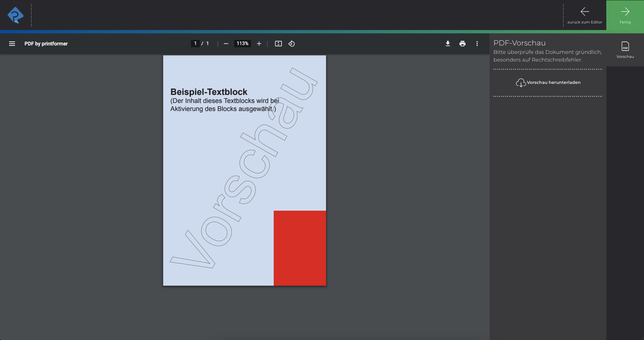644x340 pixels.
Task: Click the red rectangle on the page
Action: click(300, 248)
